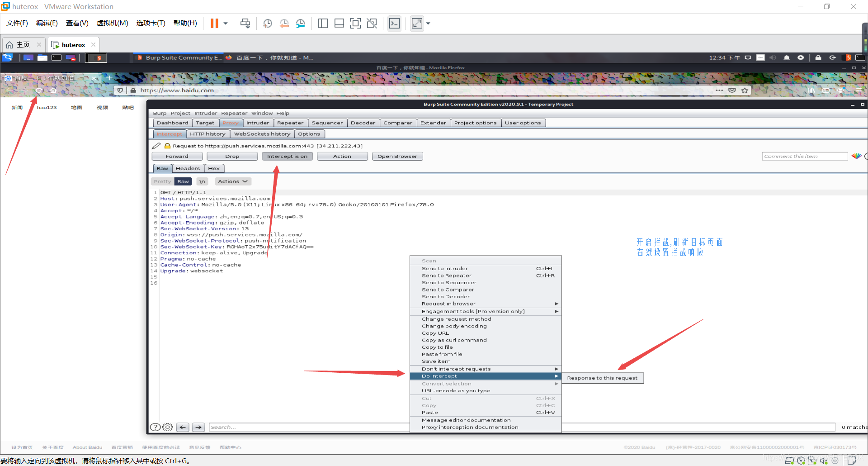Viewport: 868px width, 466px height.
Task: Expand the Actions dropdown in message editor
Action: (x=233, y=181)
